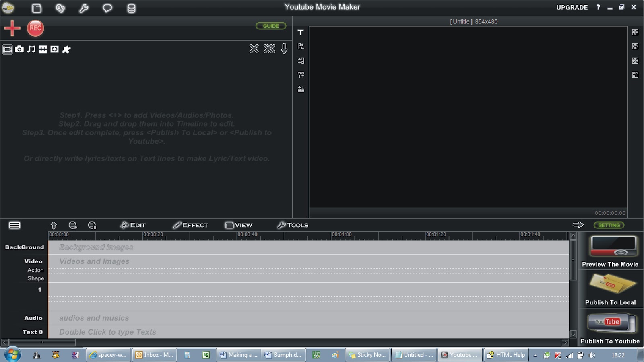Select the BackGround track label
Screen dimensions: 644x362
[x=25, y=247]
